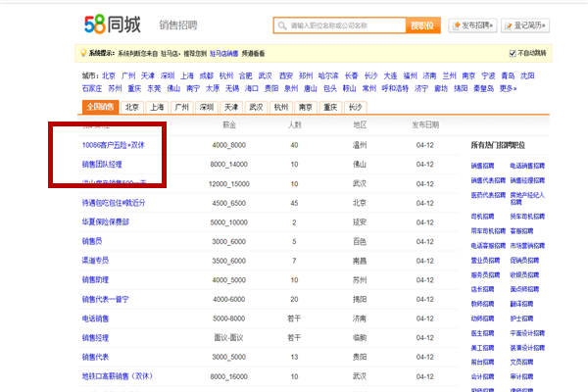588x392 pixels.
Task: Open 装潢设计招聘 in the hot jobs sidebar
Action: [527, 348]
